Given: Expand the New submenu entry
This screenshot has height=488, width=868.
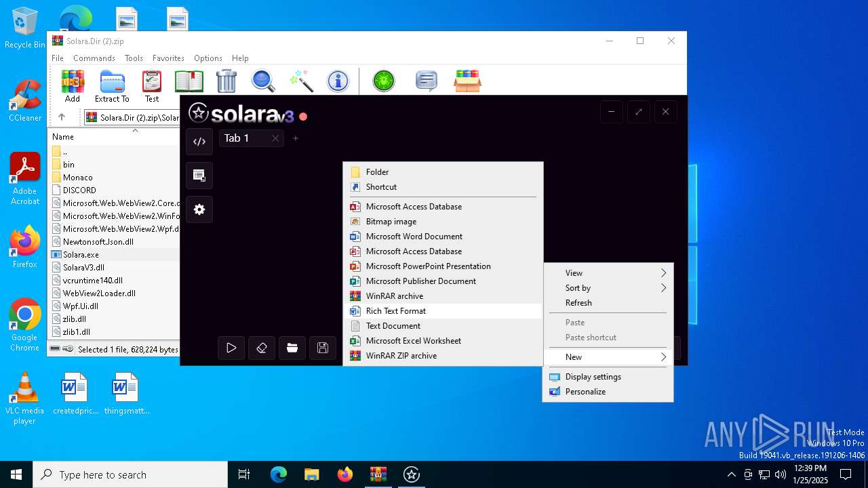Looking at the screenshot, I should (x=608, y=357).
